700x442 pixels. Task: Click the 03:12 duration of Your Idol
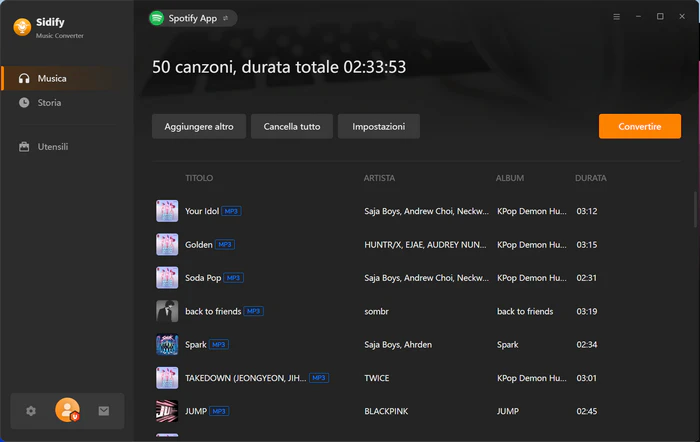[x=587, y=211]
